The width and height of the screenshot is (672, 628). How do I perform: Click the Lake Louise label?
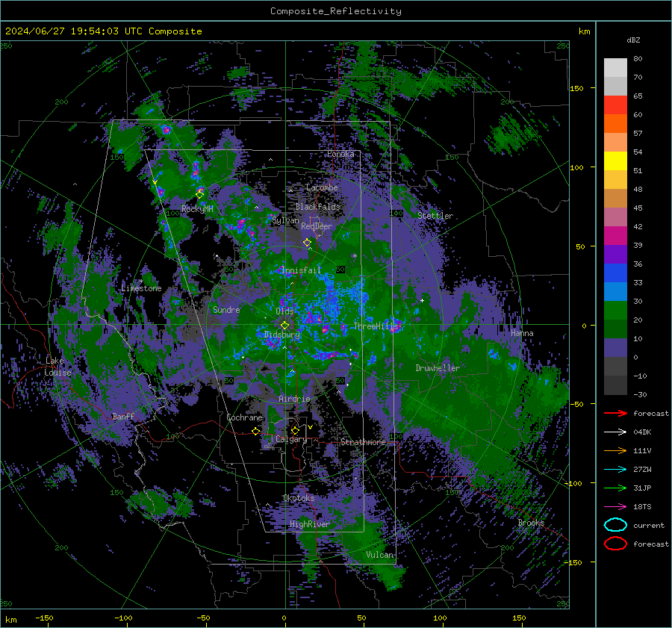(57, 367)
